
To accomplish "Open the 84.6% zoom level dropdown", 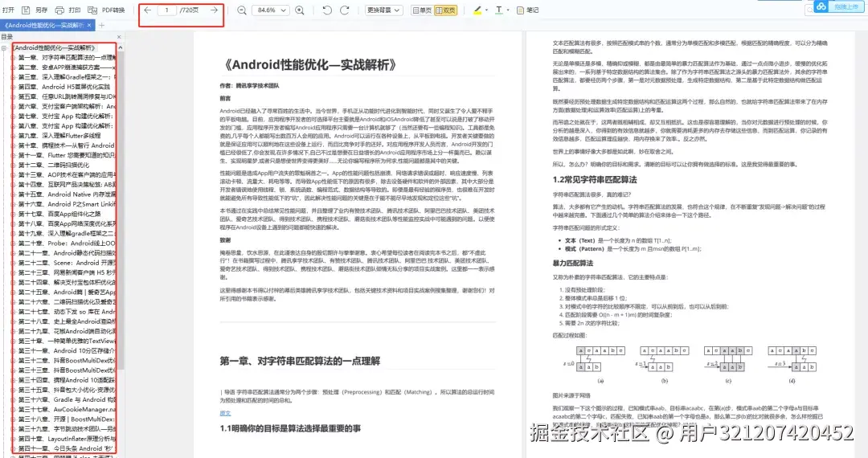I will (271, 10).
